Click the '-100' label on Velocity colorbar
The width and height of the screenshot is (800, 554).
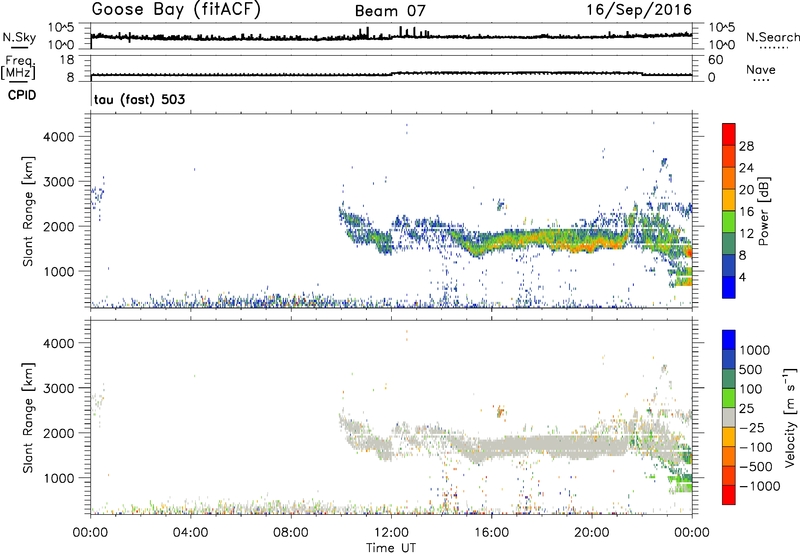(x=755, y=447)
